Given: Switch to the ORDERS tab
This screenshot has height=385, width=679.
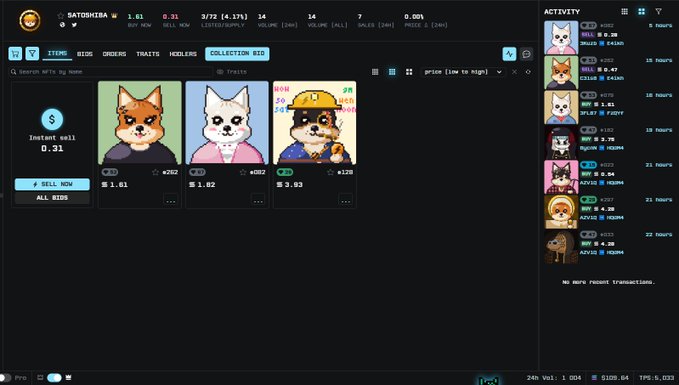Looking at the screenshot, I should pos(114,54).
